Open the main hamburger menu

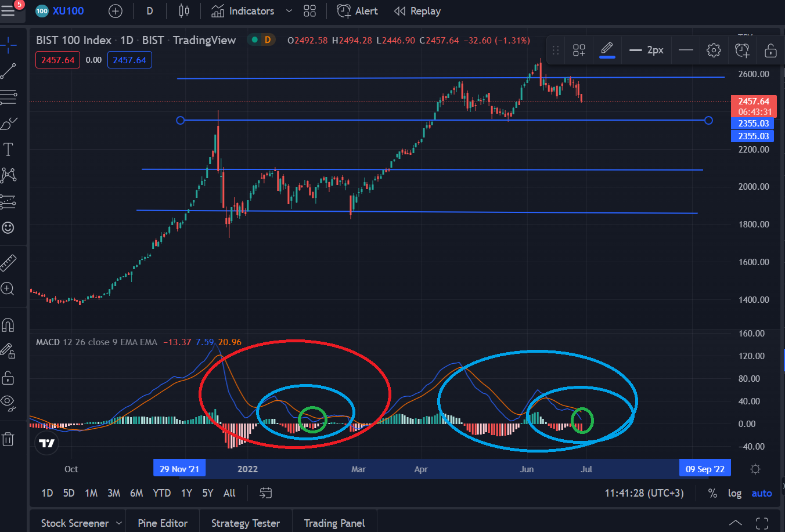pos(9,11)
